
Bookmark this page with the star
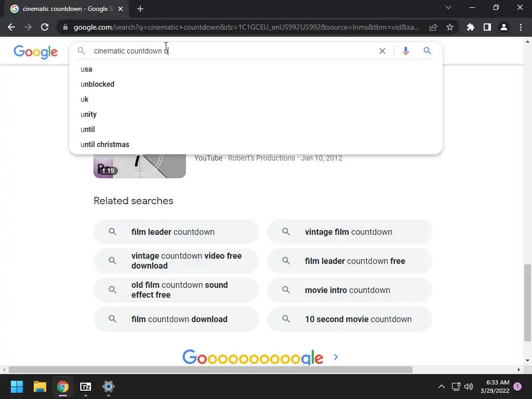coord(449,27)
